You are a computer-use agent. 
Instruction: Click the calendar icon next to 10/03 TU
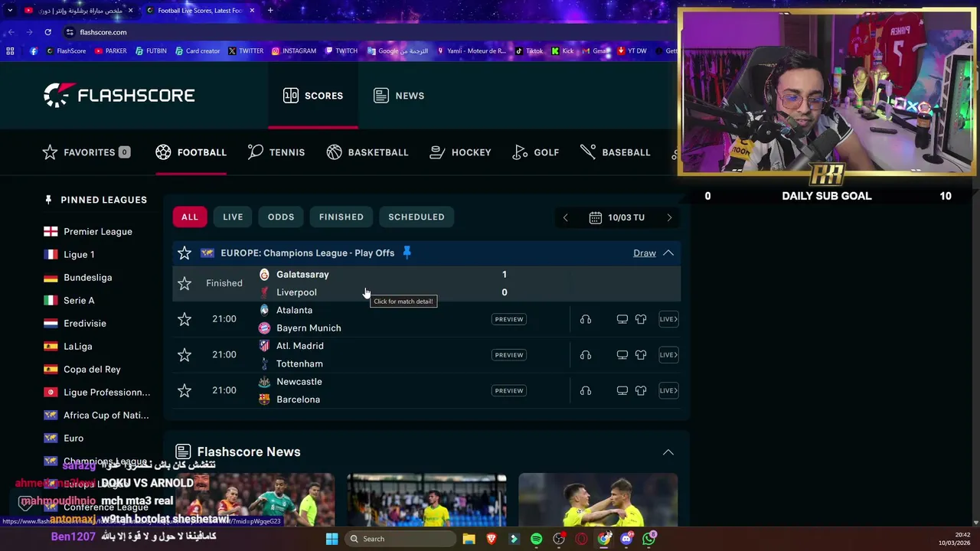(x=595, y=217)
